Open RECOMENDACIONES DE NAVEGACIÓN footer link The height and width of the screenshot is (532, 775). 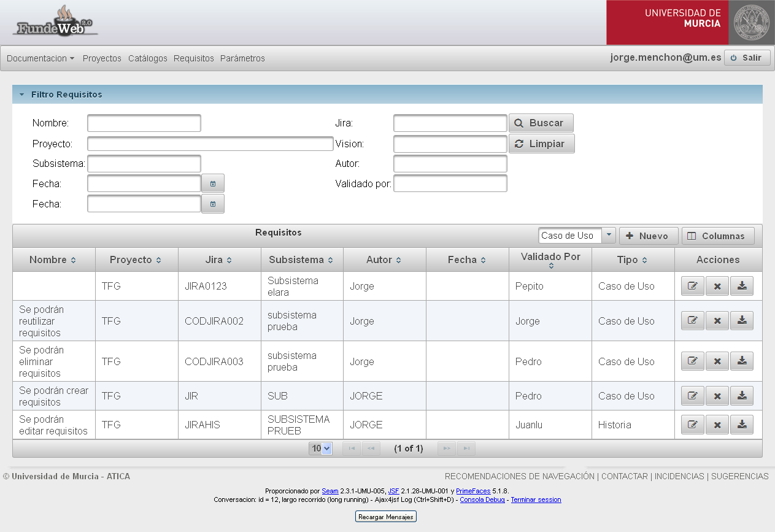519,476
